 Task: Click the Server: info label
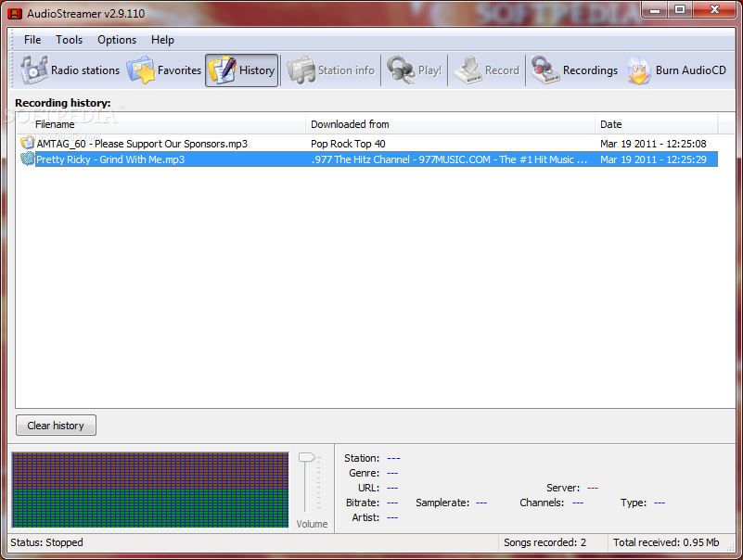point(563,488)
